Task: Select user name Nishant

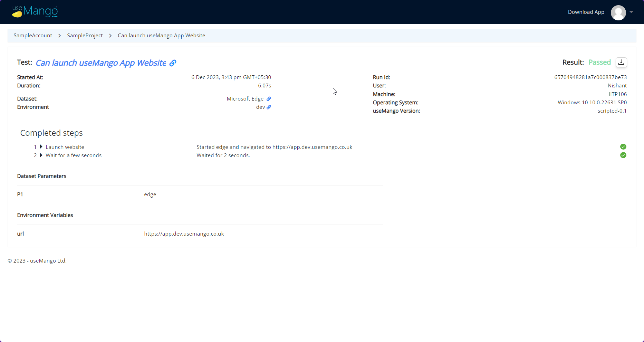Action: 617,86
